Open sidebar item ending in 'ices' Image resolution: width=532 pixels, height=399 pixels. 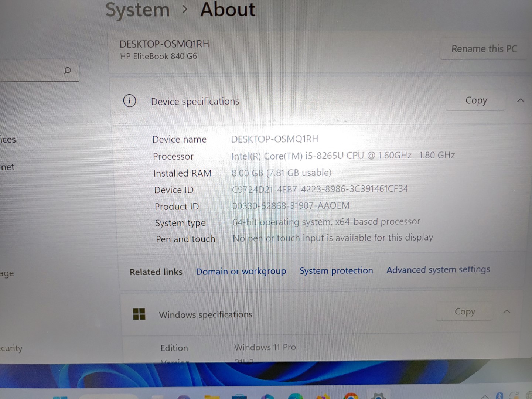point(8,140)
